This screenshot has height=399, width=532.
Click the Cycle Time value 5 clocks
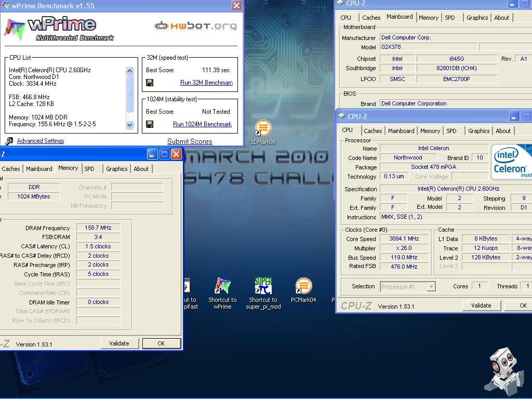98,274
